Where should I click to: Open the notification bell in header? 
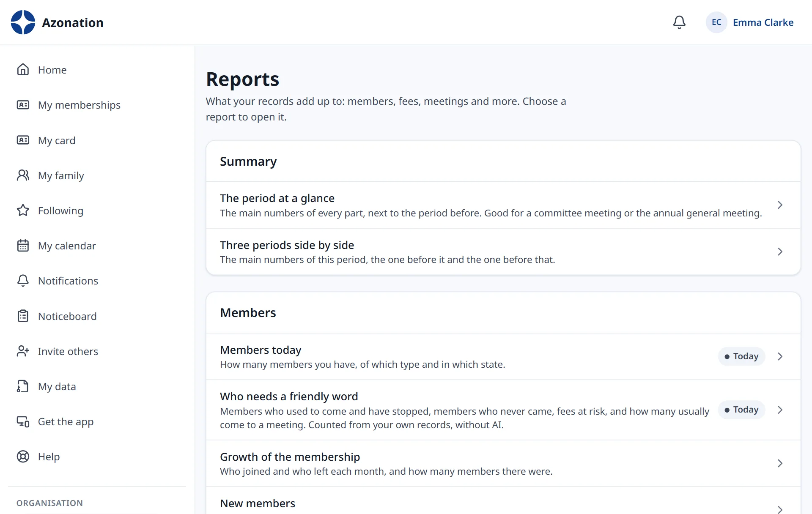coord(679,22)
